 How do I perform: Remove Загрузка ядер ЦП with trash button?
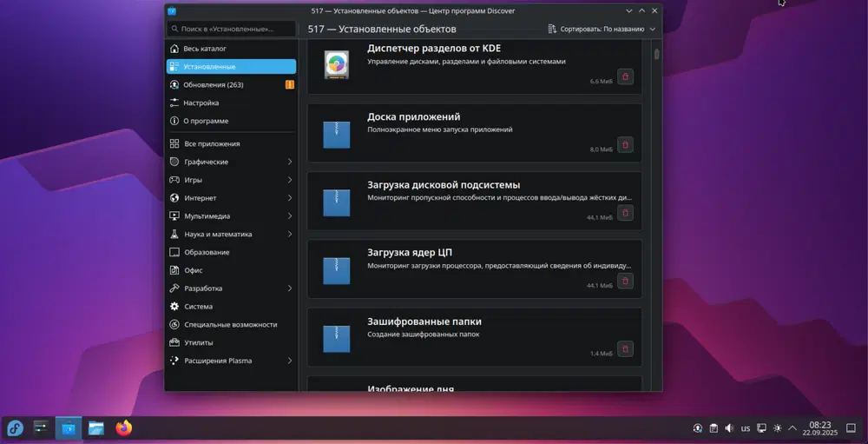626,281
